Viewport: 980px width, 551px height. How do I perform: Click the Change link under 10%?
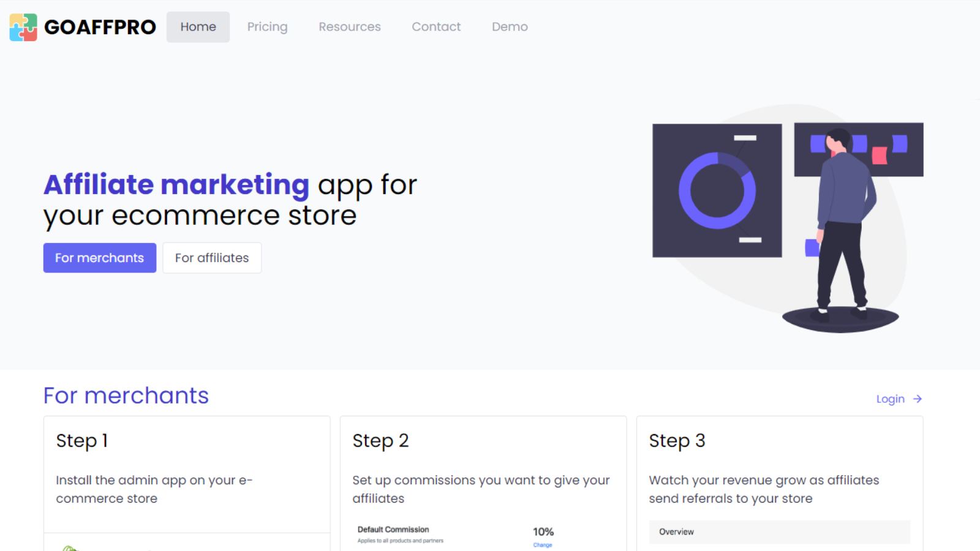click(543, 545)
